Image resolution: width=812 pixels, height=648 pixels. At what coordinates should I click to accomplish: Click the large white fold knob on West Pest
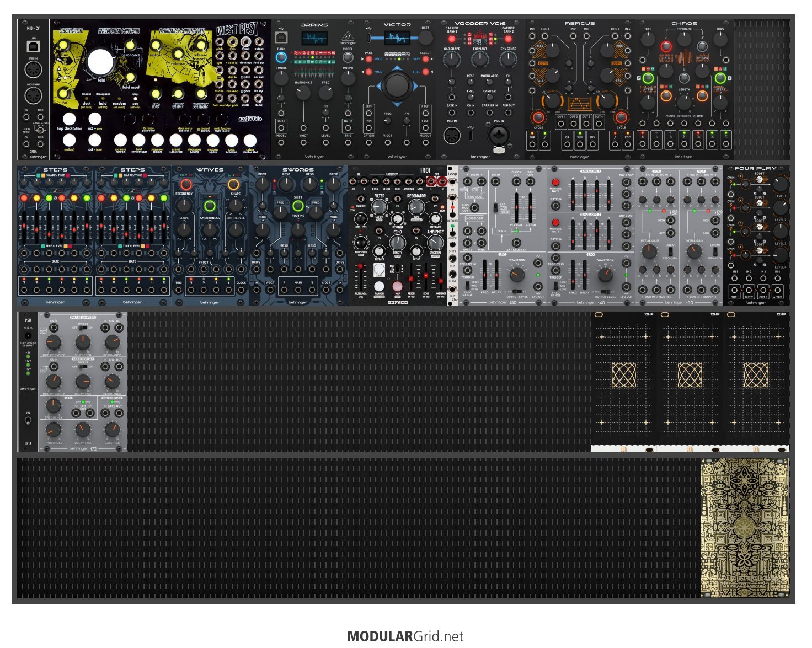point(101,62)
